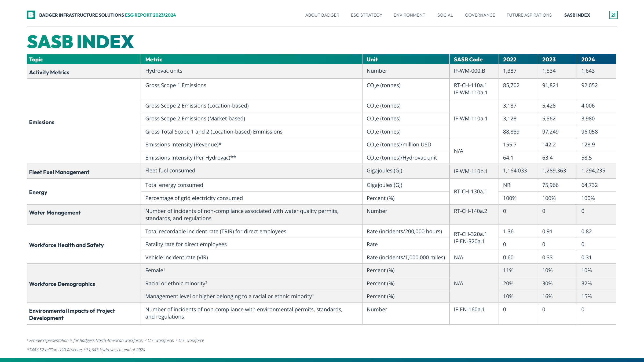This screenshot has height=362, width=644.
Task: Click the Vehicle incident rate (VIR) metric
Action: pos(177,257)
